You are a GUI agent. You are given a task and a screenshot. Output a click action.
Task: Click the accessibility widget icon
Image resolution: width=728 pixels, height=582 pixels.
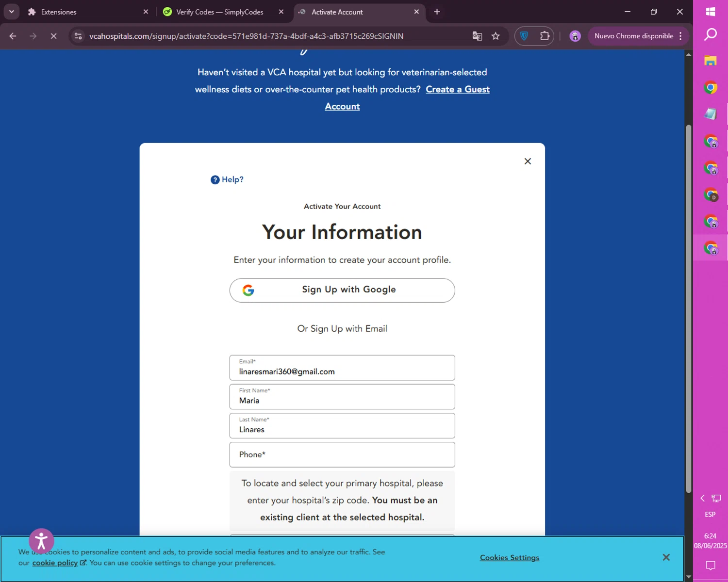point(41,541)
